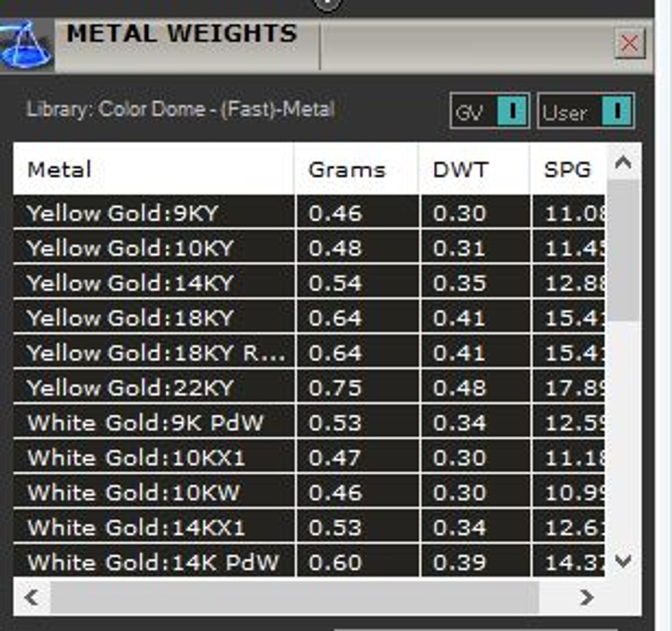Viewport: 672px width, 631px height.
Task: Close the Metal Weights panel
Action: coord(629,43)
